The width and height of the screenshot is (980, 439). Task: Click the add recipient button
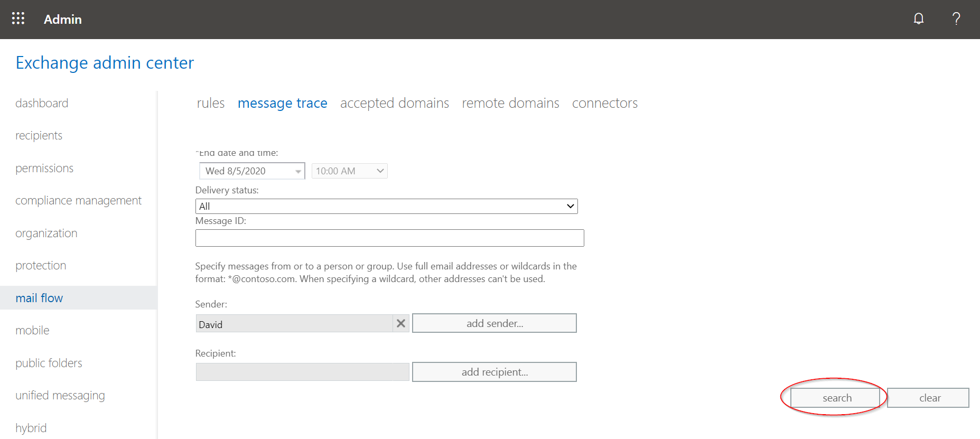click(x=494, y=372)
